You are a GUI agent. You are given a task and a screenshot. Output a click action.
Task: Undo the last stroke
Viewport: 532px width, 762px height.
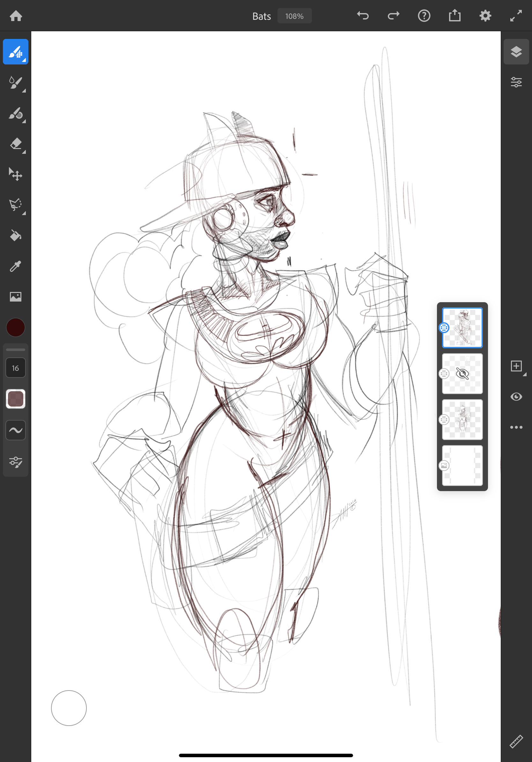click(363, 16)
